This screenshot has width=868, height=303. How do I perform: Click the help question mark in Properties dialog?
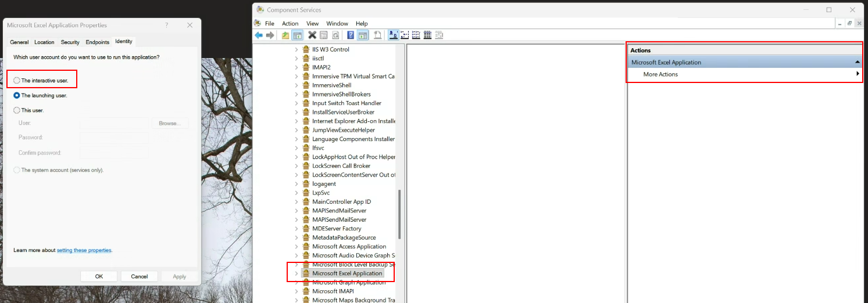point(167,25)
